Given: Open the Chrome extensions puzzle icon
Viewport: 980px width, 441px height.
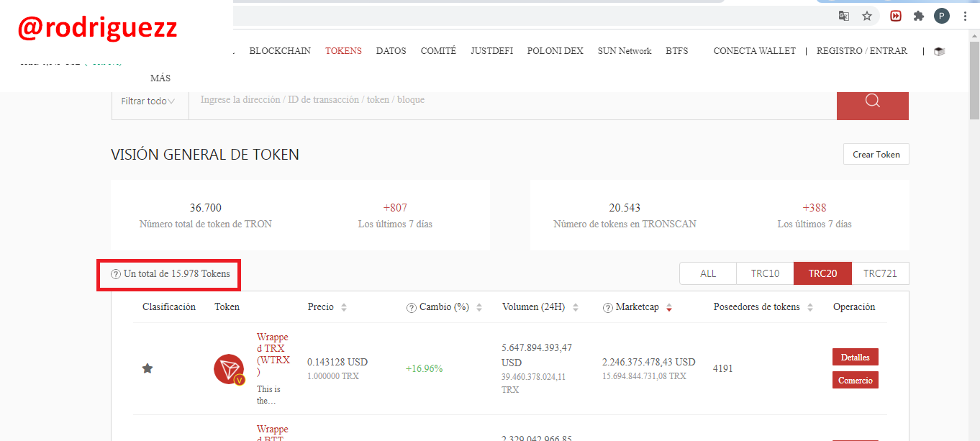Looking at the screenshot, I should pos(919,16).
